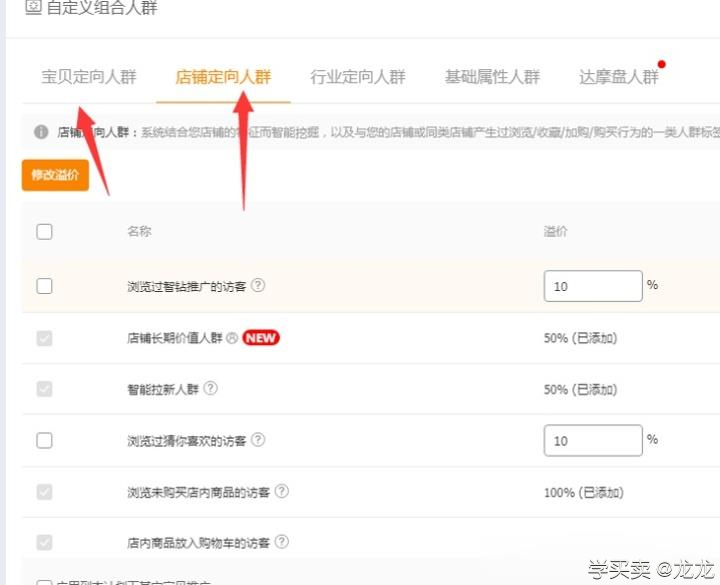Open the help icon next to 浏览未购买店内商品的访客
This screenshot has height=585, width=720.
281,491
